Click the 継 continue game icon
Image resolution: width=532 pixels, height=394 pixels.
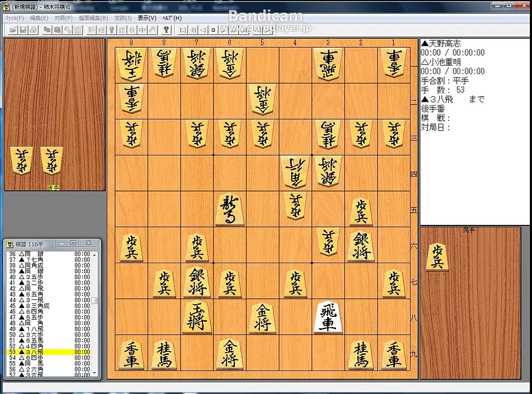[101, 30]
